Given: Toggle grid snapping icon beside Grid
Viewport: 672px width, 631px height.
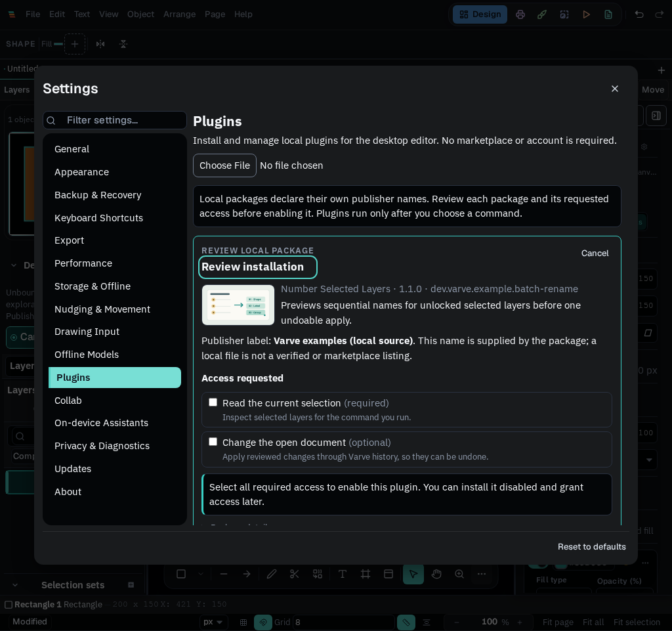Looking at the screenshot, I should pyautogui.click(x=263, y=622).
